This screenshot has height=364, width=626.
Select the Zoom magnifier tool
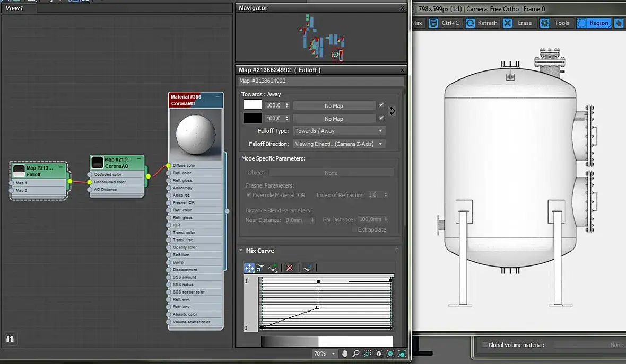[x=356, y=353]
